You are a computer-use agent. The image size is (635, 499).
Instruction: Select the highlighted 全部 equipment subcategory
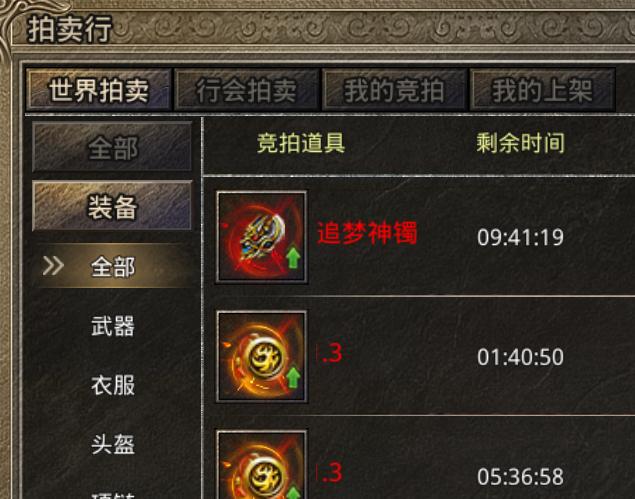click(x=112, y=267)
